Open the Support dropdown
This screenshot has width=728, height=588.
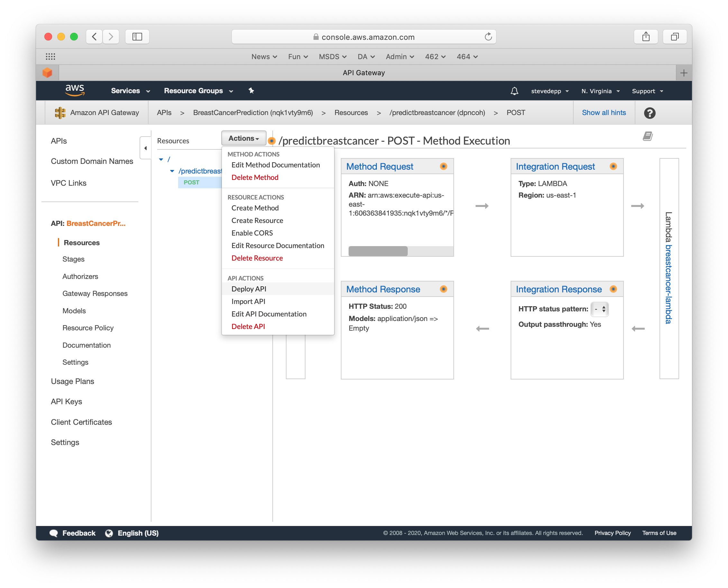[647, 91]
